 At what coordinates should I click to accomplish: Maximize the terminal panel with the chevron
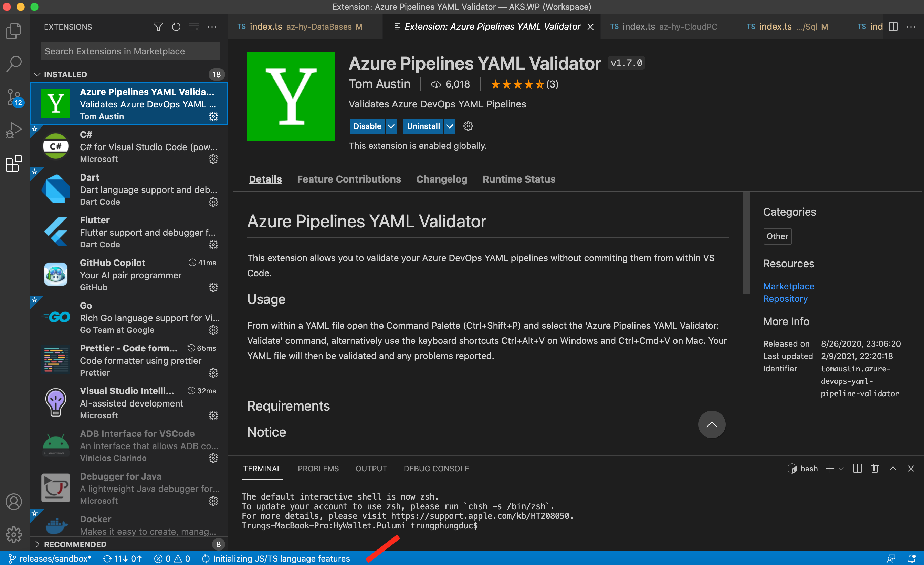click(x=893, y=468)
